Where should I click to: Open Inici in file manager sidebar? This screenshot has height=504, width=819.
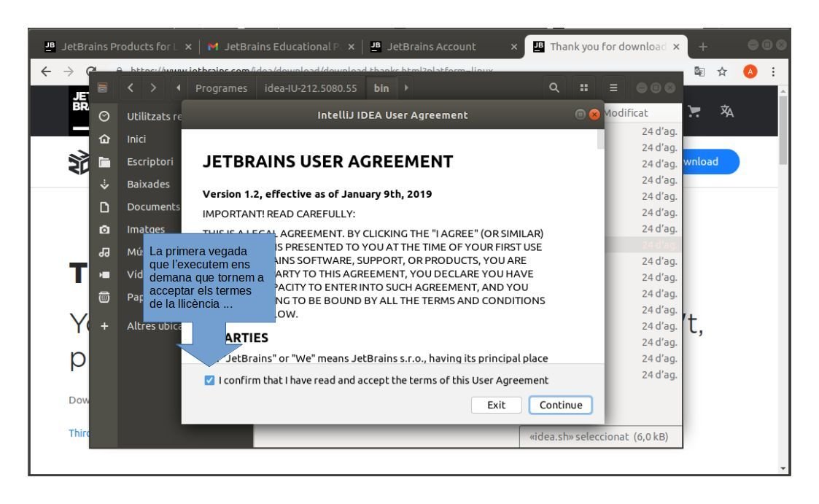click(x=136, y=139)
